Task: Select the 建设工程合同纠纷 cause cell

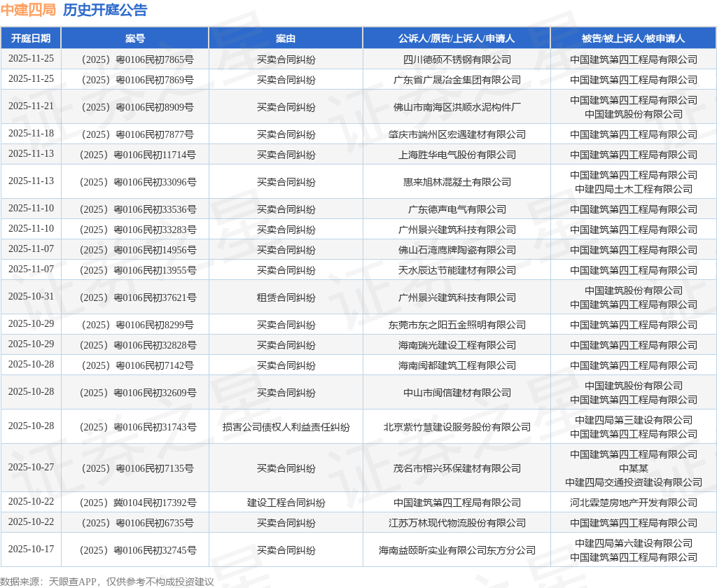Action: (286, 503)
